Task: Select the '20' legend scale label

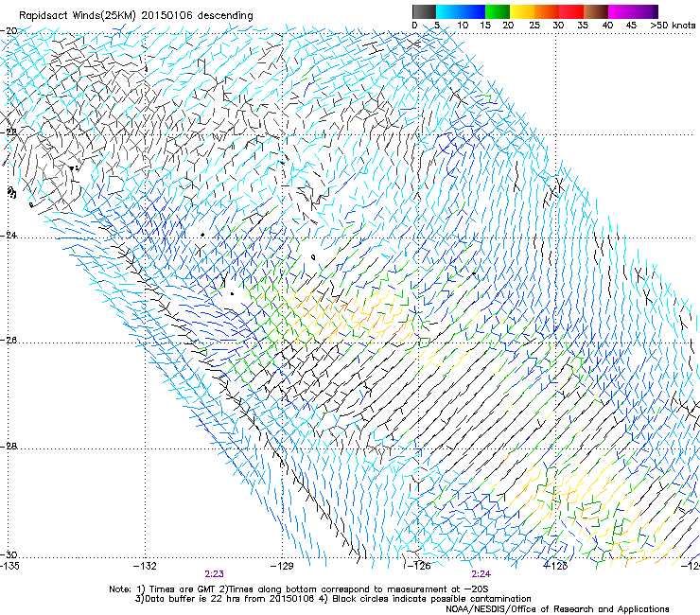Action: [x=508, y=26]
